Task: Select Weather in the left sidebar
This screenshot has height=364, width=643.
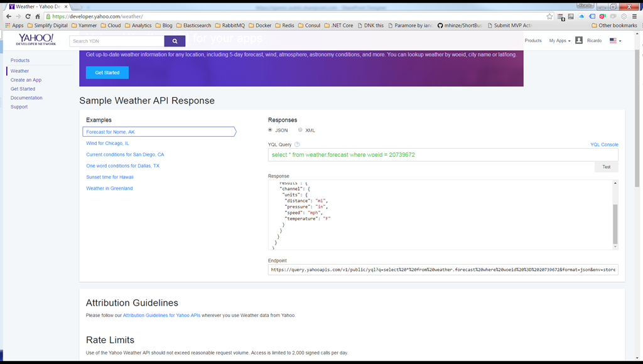Action: coord(19,71)
